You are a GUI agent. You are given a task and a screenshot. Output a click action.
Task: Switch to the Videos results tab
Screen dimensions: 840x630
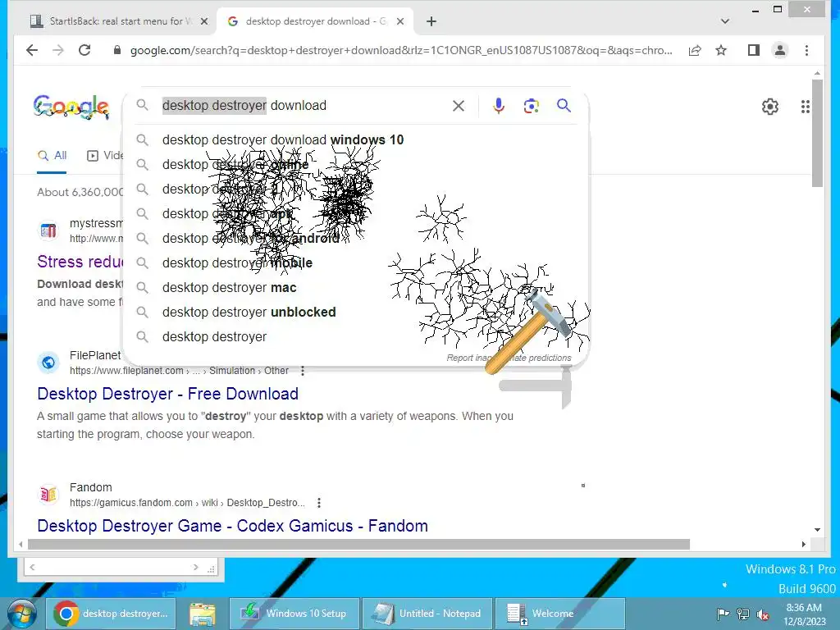coord(106,155)
